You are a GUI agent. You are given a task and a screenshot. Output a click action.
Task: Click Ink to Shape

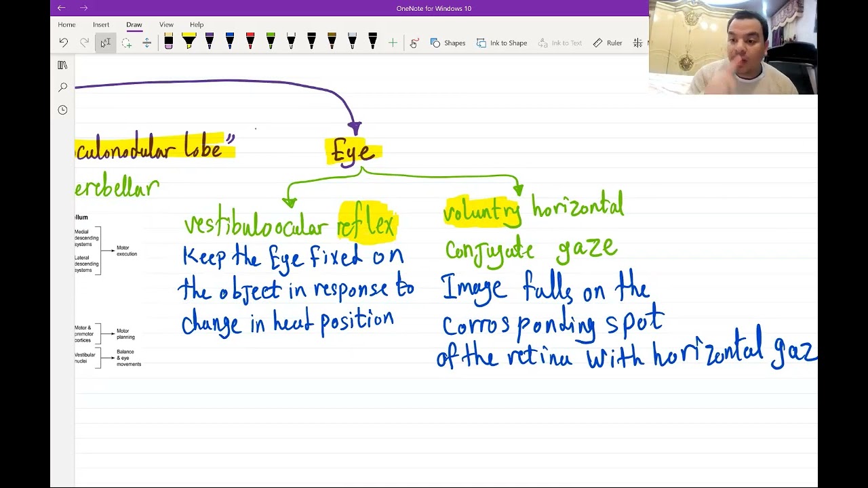pos(502,43)
